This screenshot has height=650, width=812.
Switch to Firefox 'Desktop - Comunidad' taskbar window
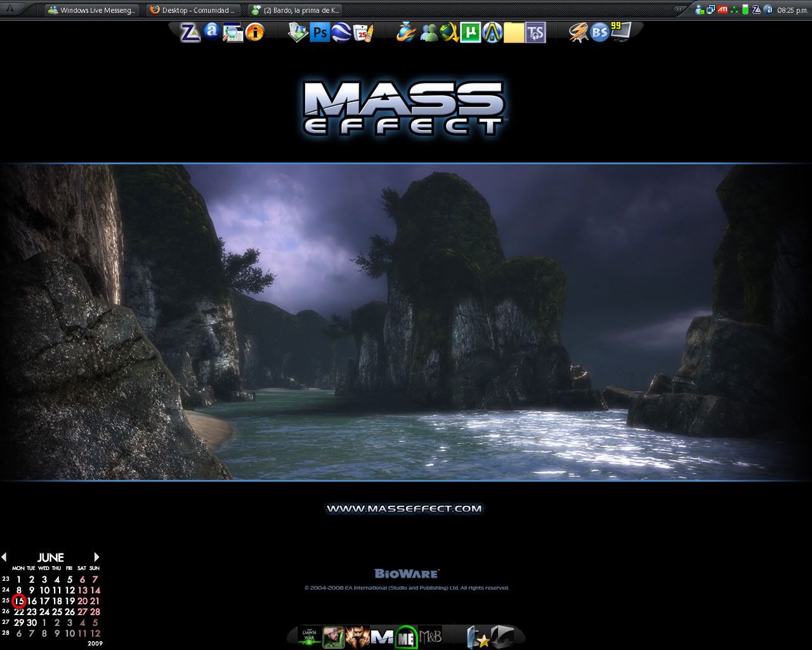193,10
